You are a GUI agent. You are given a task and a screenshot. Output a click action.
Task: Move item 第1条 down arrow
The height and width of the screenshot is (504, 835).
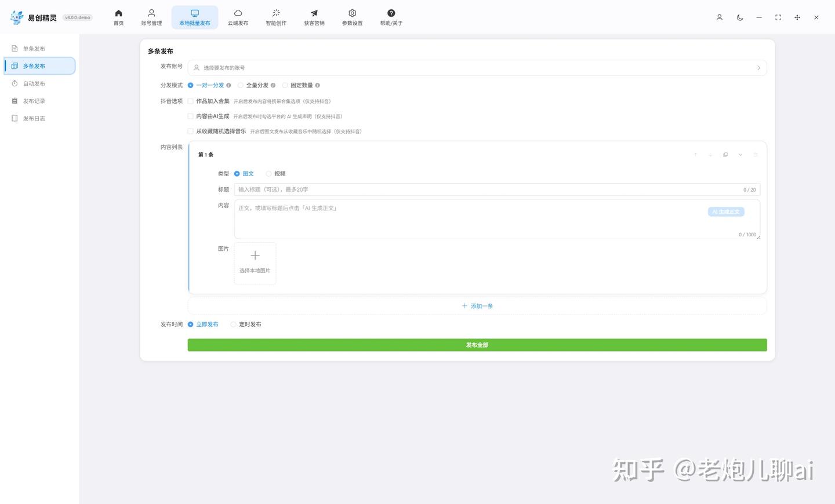(710, 155)
